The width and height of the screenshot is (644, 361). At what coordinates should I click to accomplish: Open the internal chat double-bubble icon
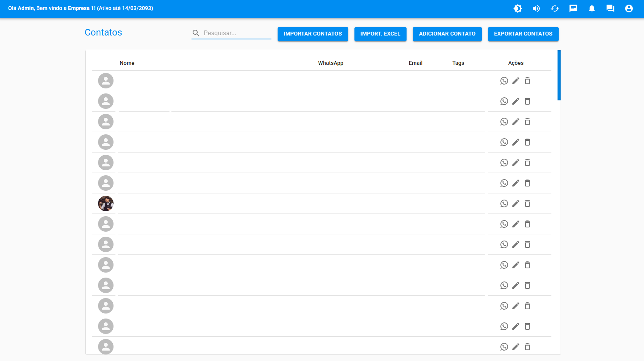[x=610, y=8]
